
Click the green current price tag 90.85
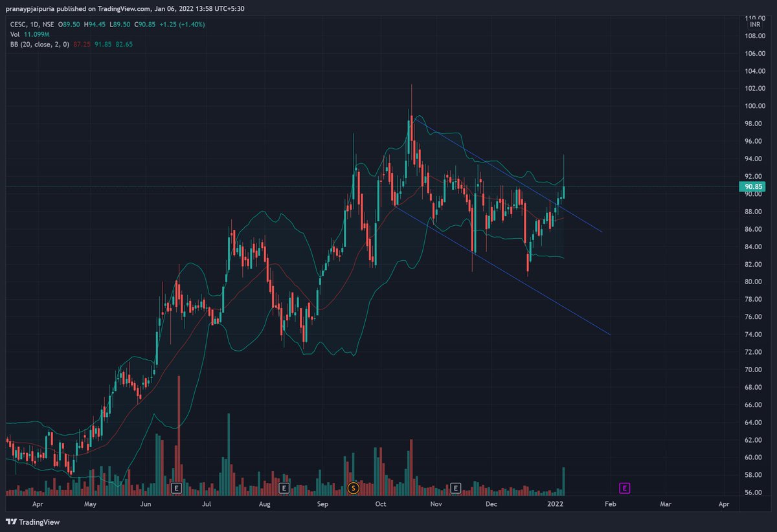tap(751, 186)
